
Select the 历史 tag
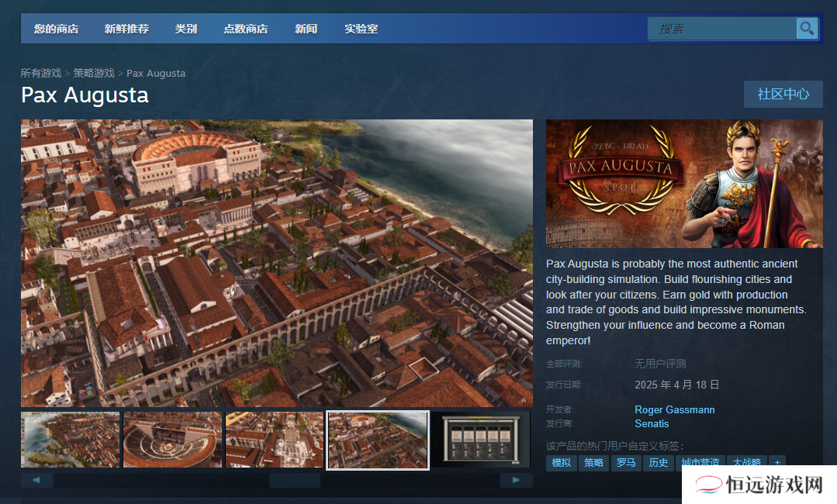point(658,463)
